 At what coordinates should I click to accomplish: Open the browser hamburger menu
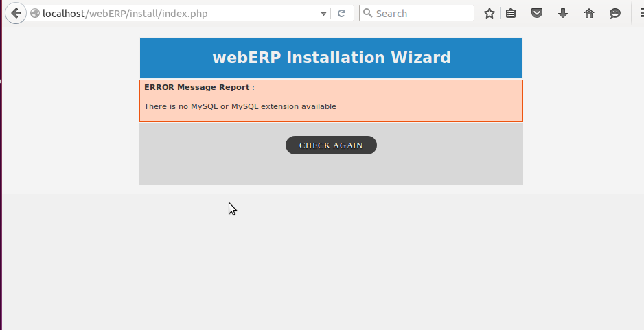pos(641,13)
